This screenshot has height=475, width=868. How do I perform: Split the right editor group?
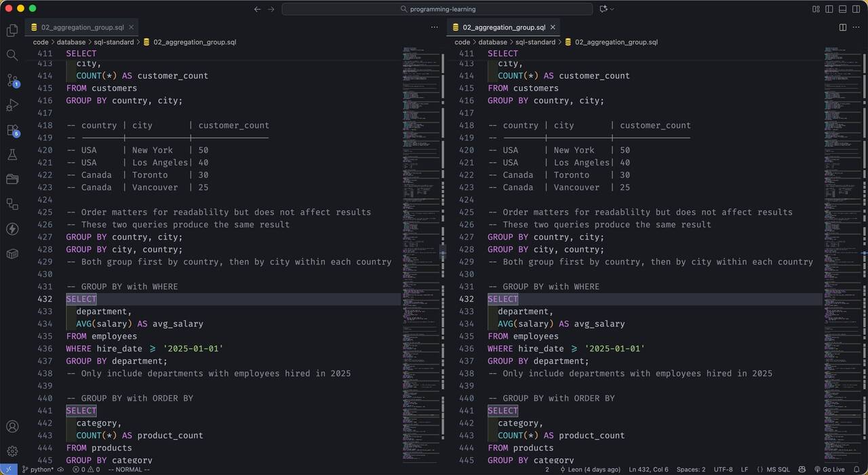(843, 27)
